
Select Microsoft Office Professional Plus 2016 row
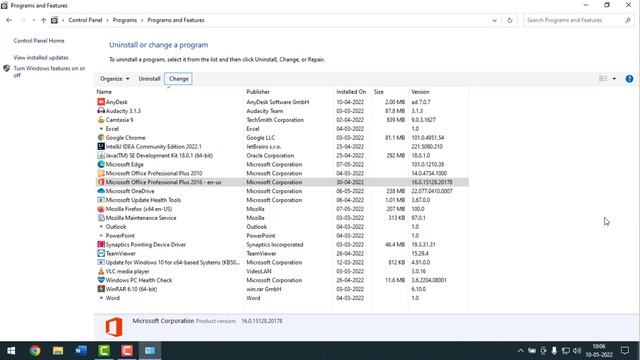coord(282,182)
